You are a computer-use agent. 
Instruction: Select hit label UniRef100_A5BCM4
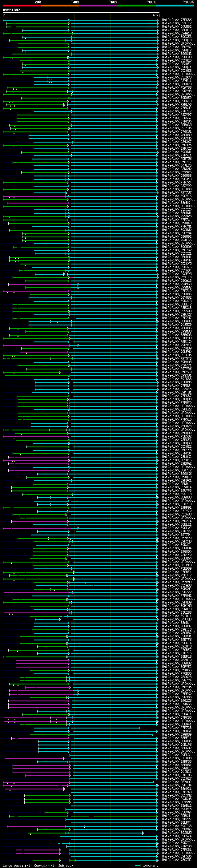click(x=177, y=816)
